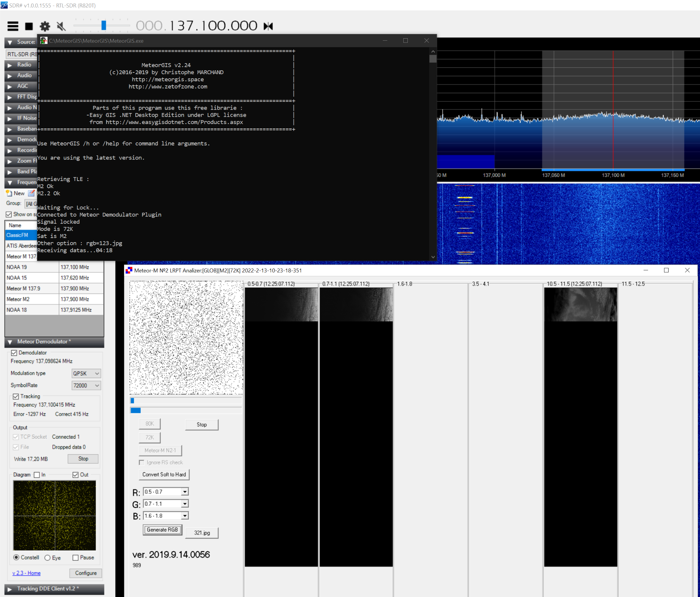Uncheck the Demodulator checkbox
Viewport: 700px width, 597px height.
14,353
